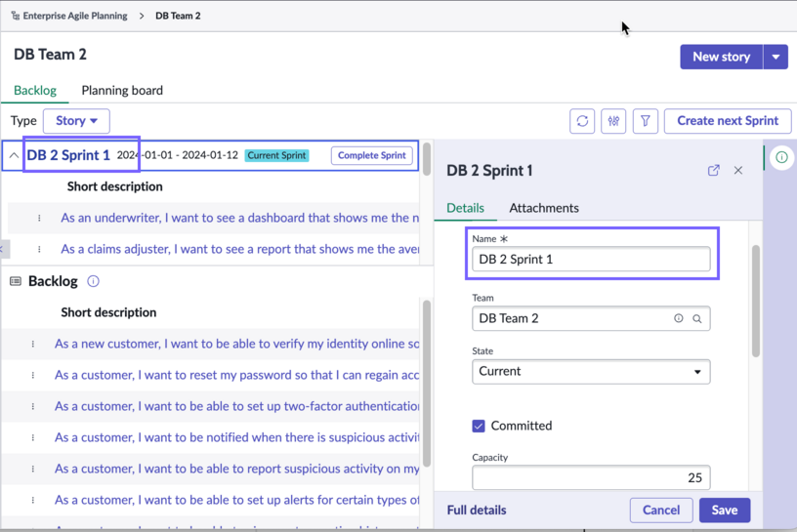797x532 pixels.
Task: Open the reset my password story
Action: [x=237, y=375]
